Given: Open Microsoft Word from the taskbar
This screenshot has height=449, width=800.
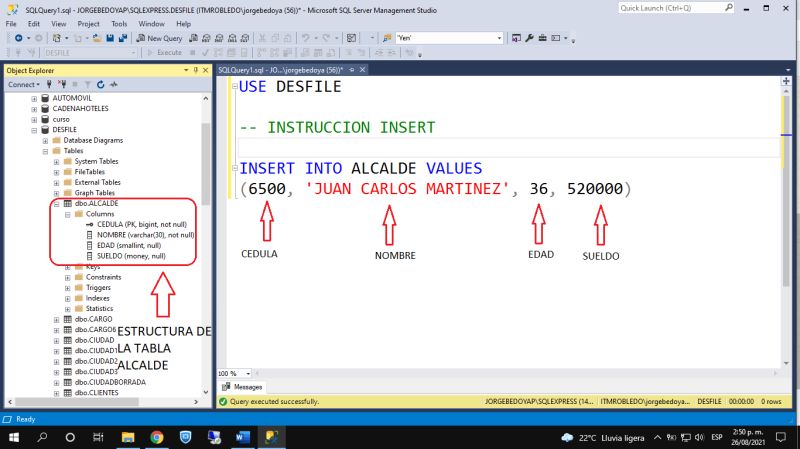Looking at the screenshot, I should pos(243,437).
